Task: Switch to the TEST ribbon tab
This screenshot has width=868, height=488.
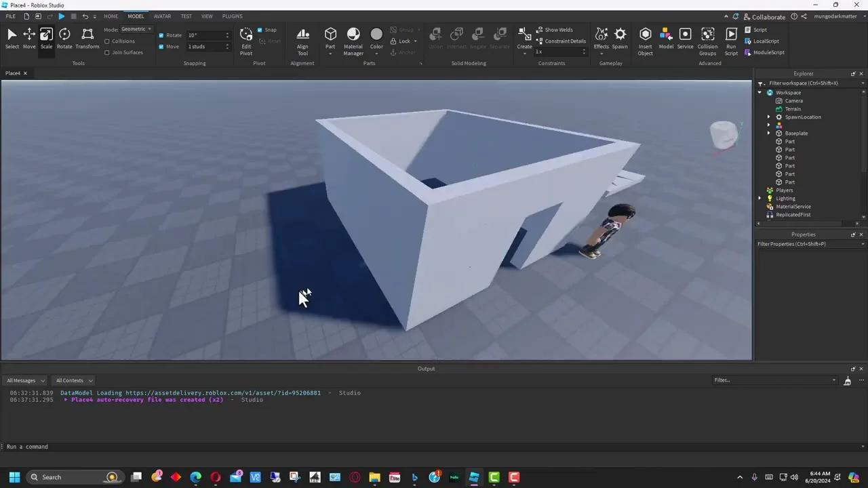Action: coord(186,16)
